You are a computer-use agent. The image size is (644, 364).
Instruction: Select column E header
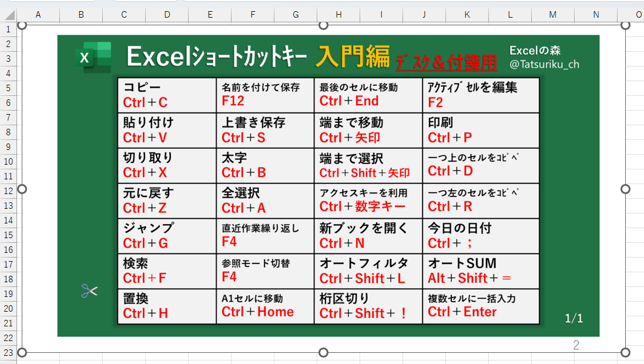coord(210,15)
